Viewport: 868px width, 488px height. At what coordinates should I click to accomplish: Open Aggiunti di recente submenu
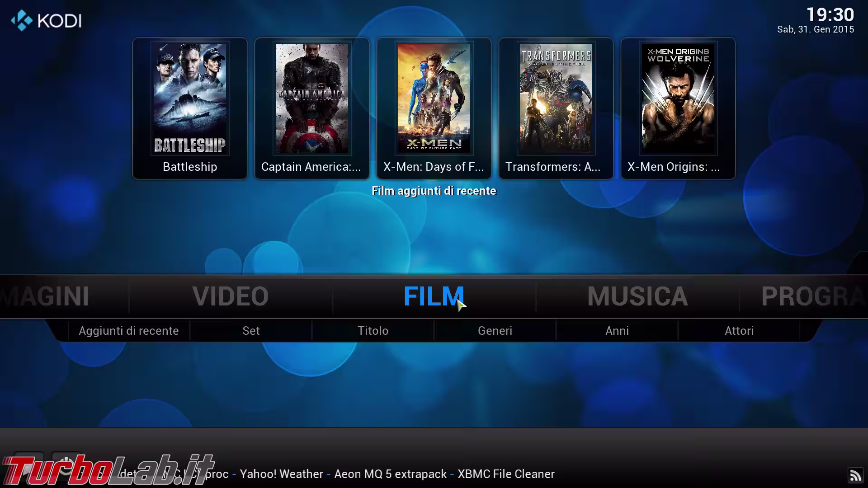click(x=129, y=331)
